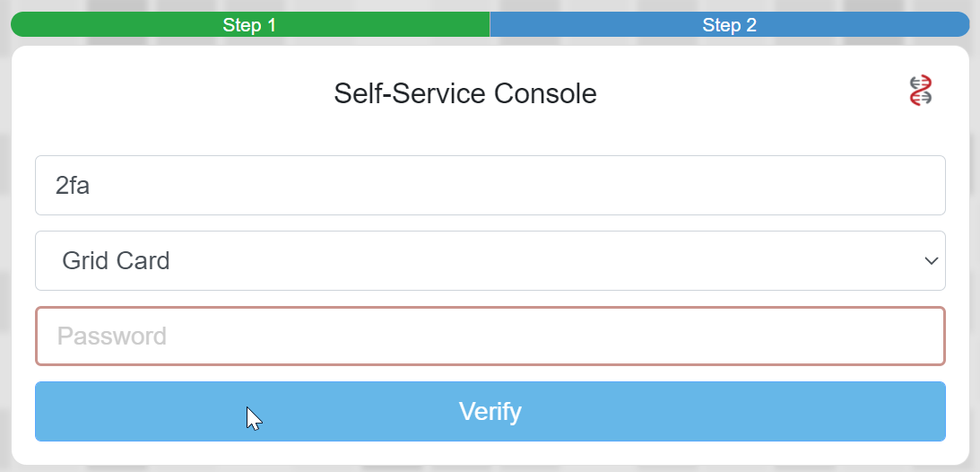Click the down arrow beside Grid Card
Viewport: 980px width, 472px height.
(x=931, y=261)
